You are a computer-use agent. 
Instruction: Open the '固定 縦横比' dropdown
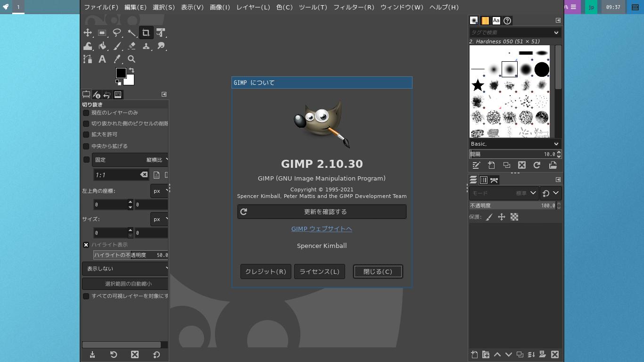pos(130,160)
